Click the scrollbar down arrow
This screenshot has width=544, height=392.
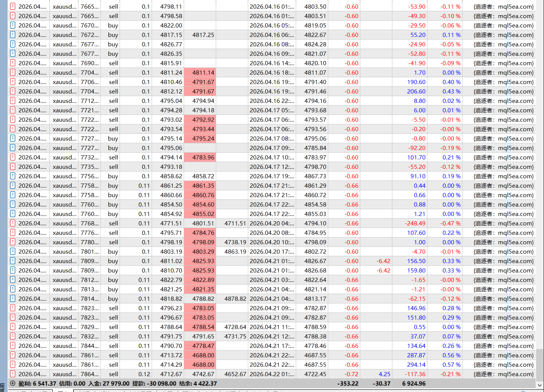[540, 385]
